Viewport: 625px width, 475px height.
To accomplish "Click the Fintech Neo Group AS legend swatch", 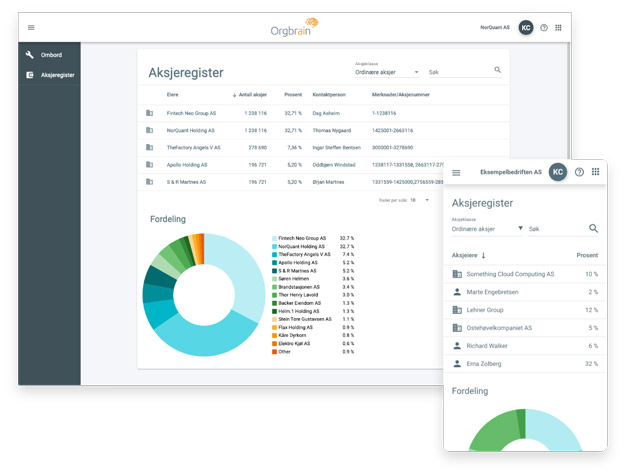I will [x=275, y=238].
